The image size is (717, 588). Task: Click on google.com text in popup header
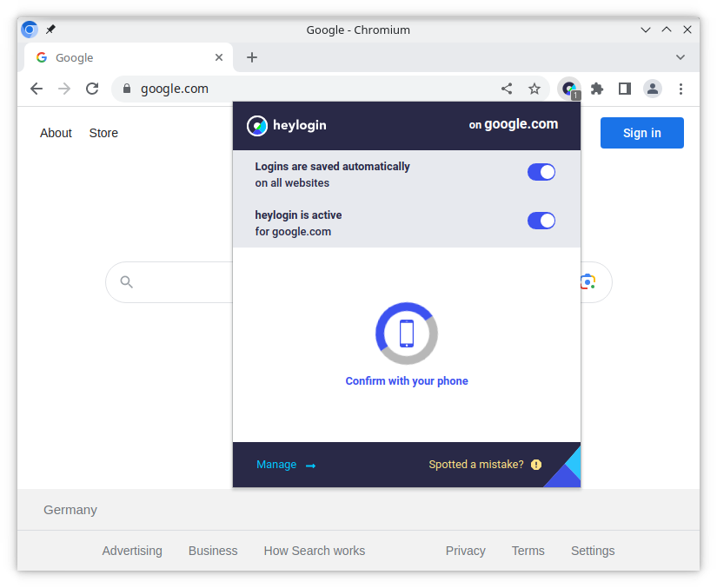point(514,124)
